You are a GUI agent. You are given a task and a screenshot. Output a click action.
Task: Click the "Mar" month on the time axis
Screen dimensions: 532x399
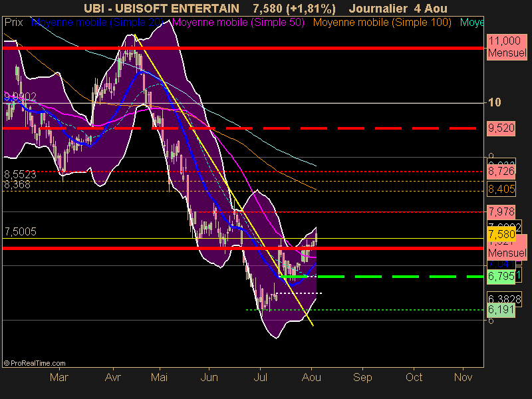pyautogui.click(x=59, y=377)
